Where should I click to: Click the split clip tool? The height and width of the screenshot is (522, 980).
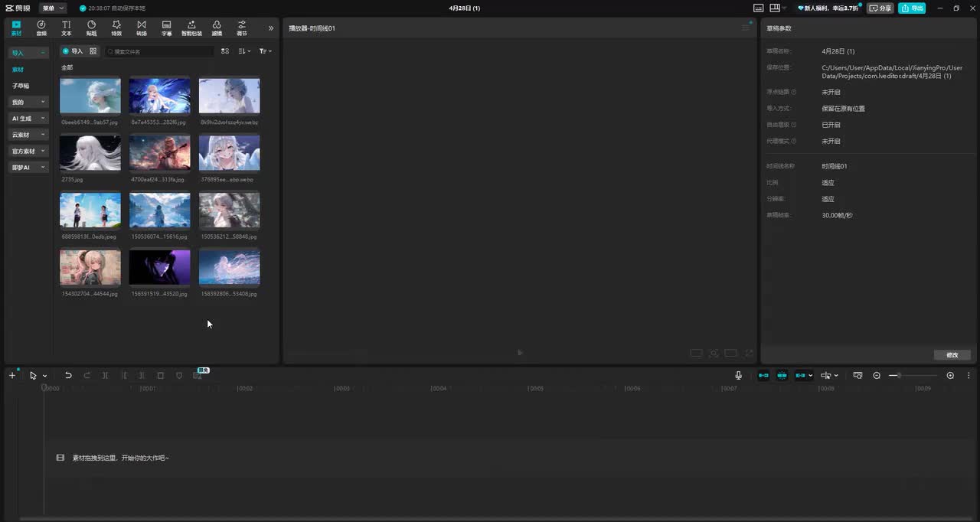point(106,375)
